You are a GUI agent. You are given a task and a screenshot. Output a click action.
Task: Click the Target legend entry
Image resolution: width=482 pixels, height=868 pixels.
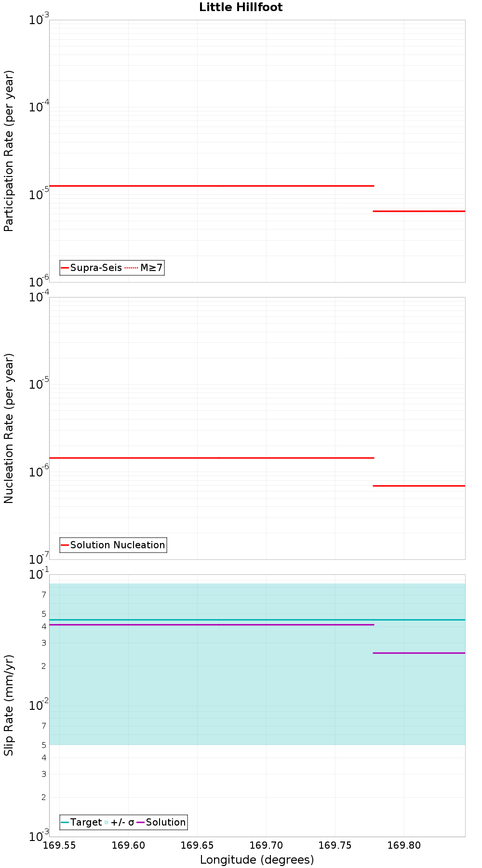pyautogui.click(x=81, y=822)
